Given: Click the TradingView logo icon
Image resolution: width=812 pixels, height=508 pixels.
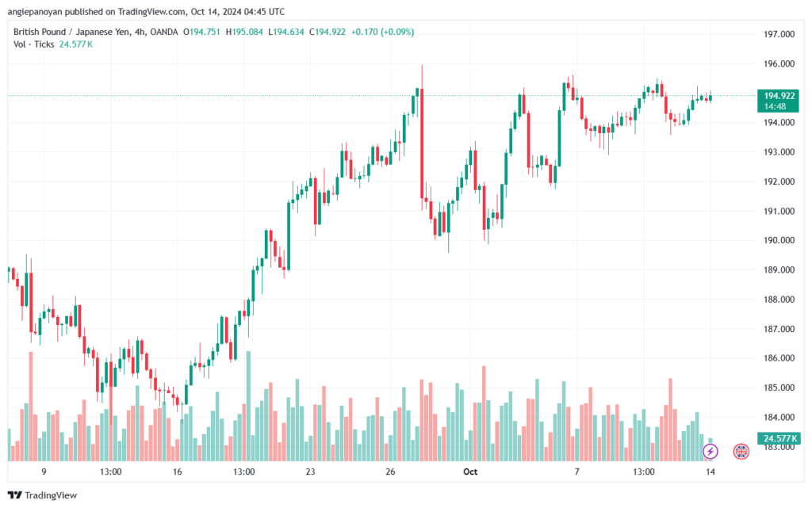Looking at the screenshot, I should pyautogui.click(x=14, y=495).
